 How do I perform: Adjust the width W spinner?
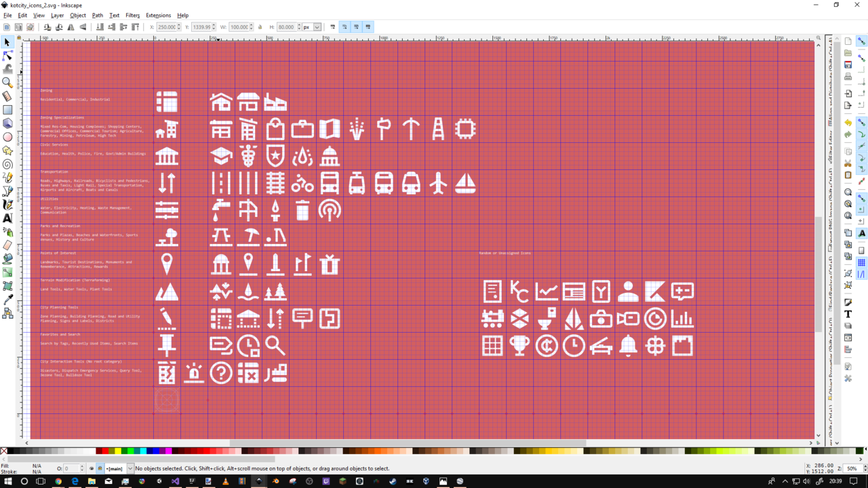tap(251, 27)
